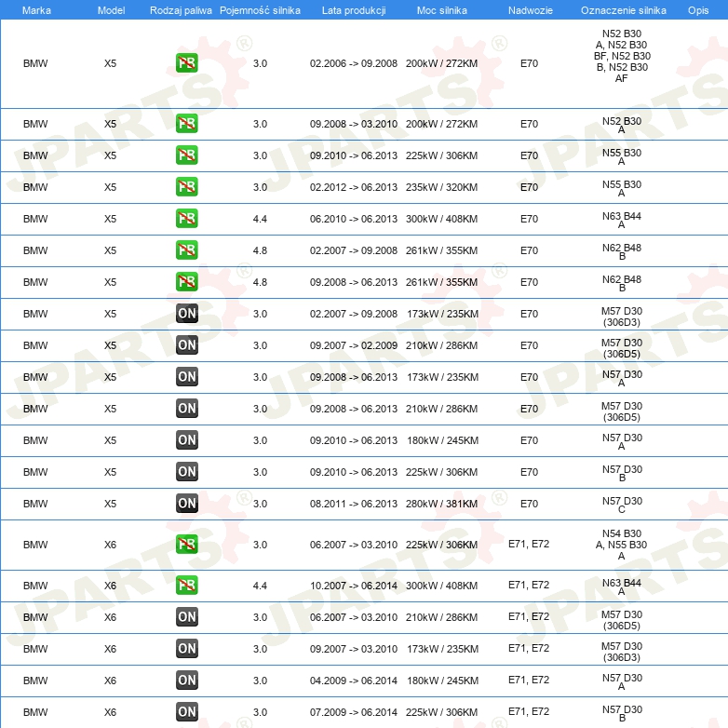
Task: Click the Pojemność silnika column header
Action: (260, 10)
